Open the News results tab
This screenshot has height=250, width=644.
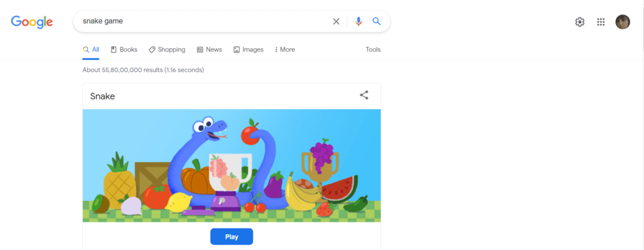click(209, 50)
